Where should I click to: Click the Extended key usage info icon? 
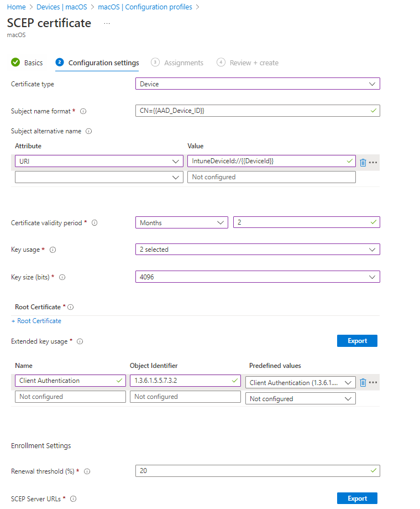(80, 341)
